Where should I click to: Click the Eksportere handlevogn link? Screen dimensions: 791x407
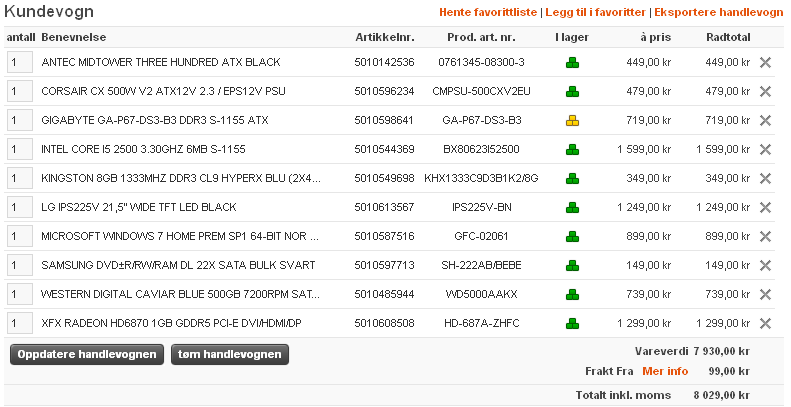(718, 12)
